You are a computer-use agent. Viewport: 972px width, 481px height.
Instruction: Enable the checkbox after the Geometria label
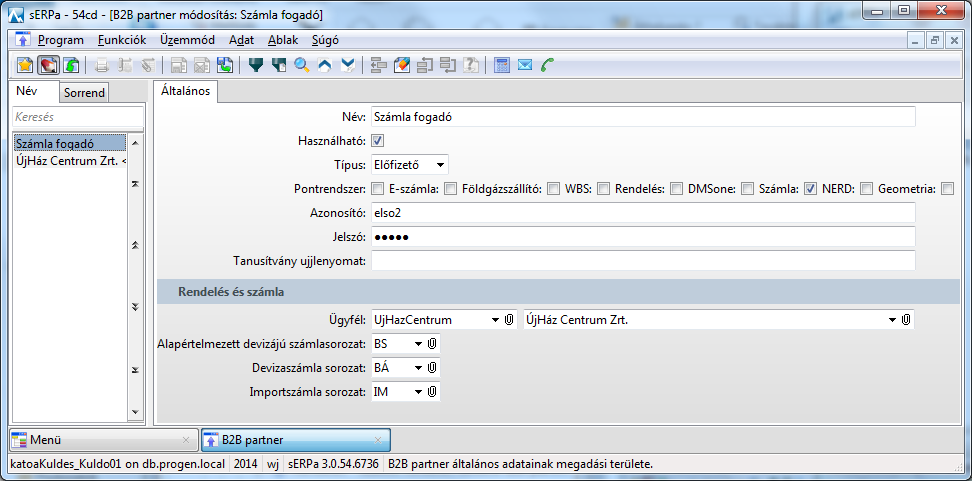coord(947,188)
